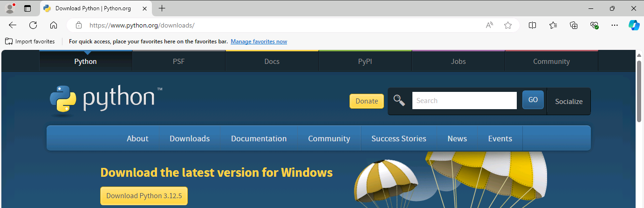Click the scrollbar up arrow

[639, 55]
